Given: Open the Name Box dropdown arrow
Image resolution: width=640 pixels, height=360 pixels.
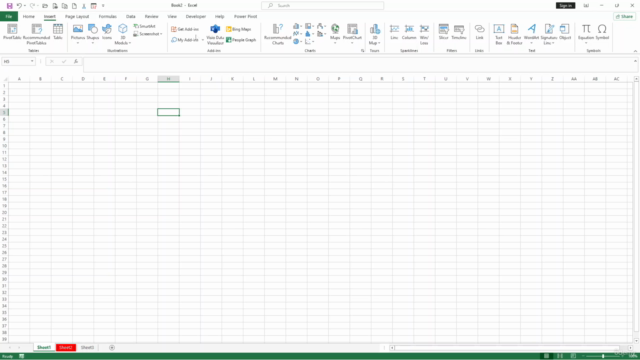Looking at the screenshot, I should [32, 61].
